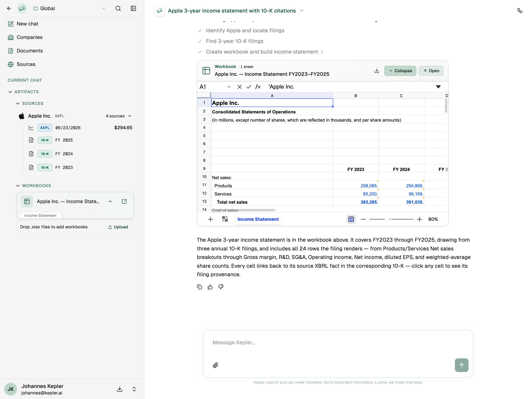Expand the 4 sources dropdown
The width and height of the screenshot is (532, 399).
[x=119, y=116]
